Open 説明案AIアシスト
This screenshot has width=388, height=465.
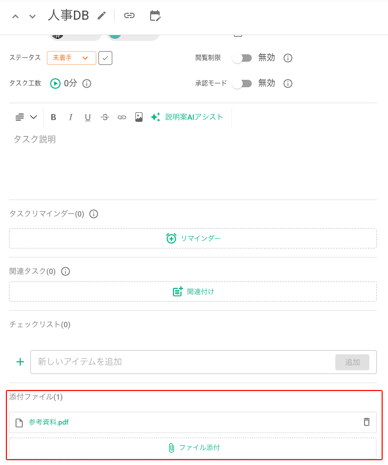click(x=187, y=117)
